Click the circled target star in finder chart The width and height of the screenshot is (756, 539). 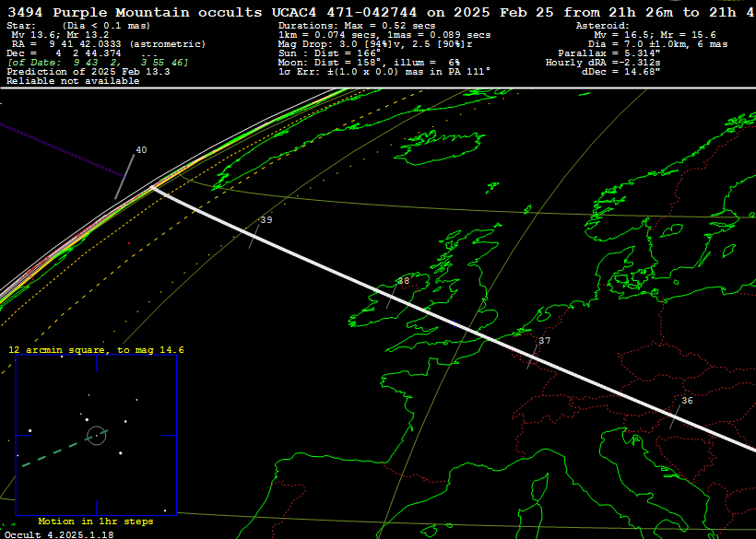pyautogui.click(x=96, y=435)
